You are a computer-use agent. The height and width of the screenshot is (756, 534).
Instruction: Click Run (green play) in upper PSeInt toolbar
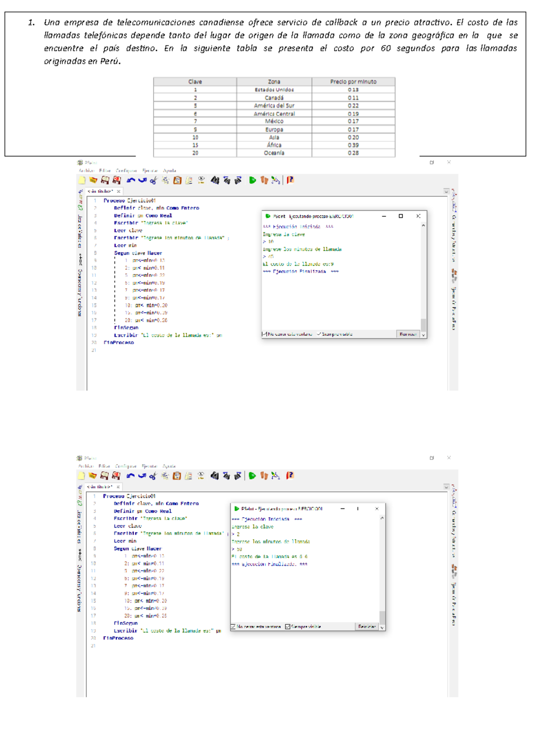click(x=252, y=180)
